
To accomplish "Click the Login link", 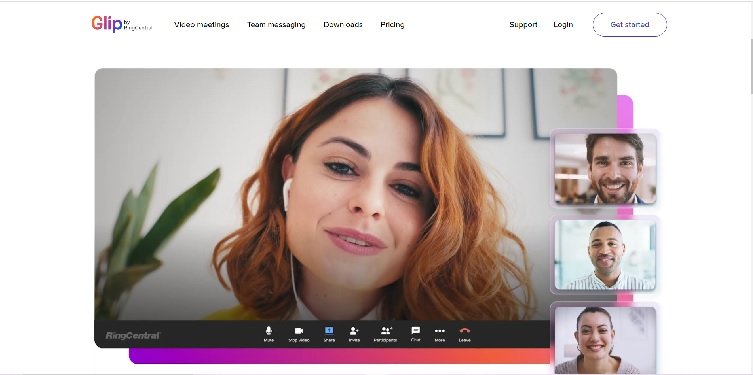I will (563, 24).
